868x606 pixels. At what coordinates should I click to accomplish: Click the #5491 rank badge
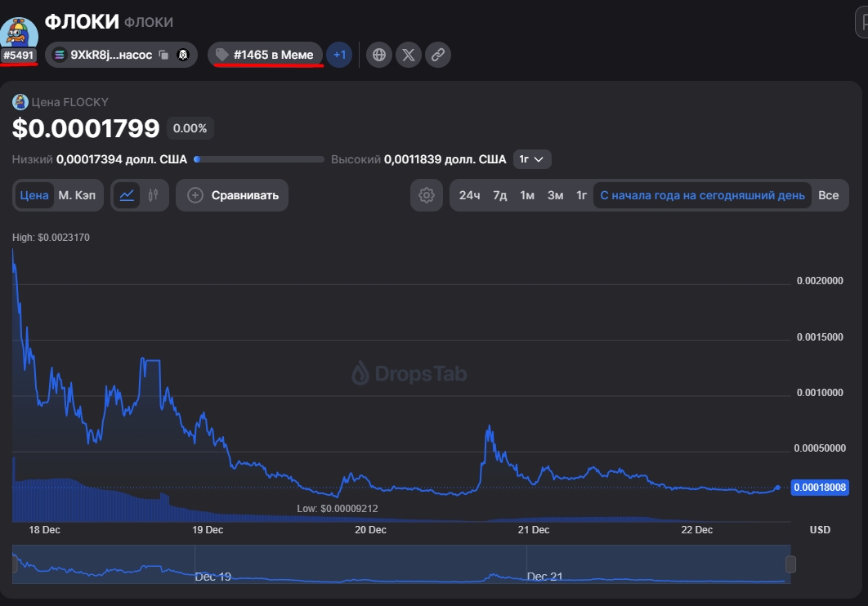tap(19, 56)
